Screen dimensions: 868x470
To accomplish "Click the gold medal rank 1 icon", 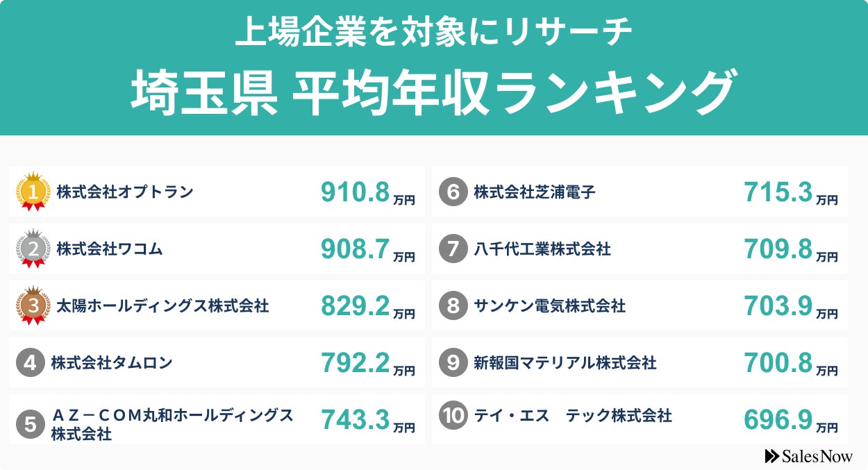I will click(33, 191).
